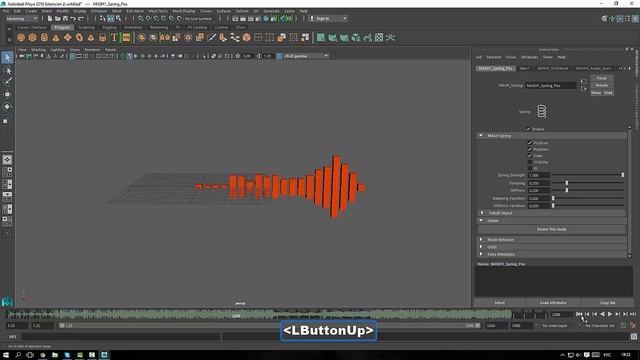Click the polygon Type text shelf icon
The image size is (640, 360).
pos(114,38)
